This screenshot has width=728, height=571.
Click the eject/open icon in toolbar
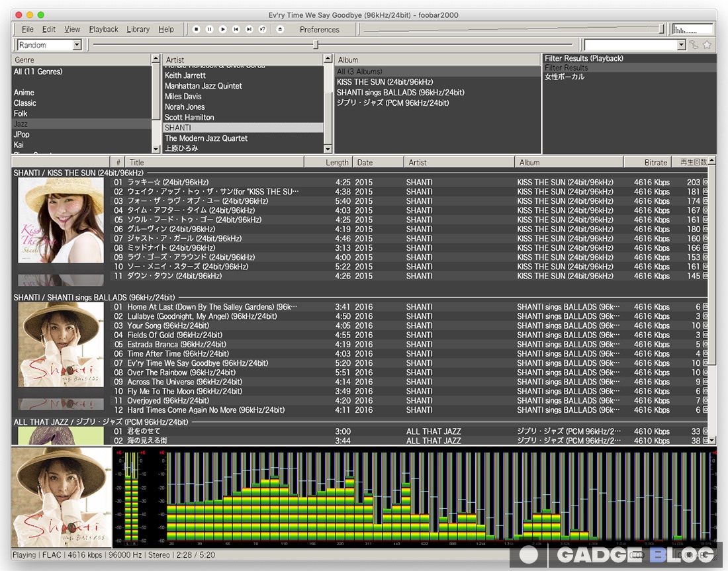[x=280, y=29]
